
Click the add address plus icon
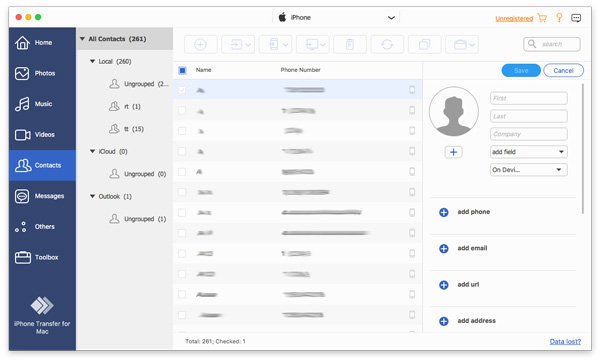443,321
